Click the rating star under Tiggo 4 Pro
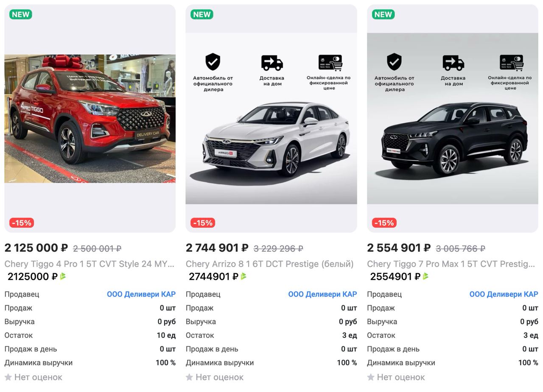 point(8,377)
